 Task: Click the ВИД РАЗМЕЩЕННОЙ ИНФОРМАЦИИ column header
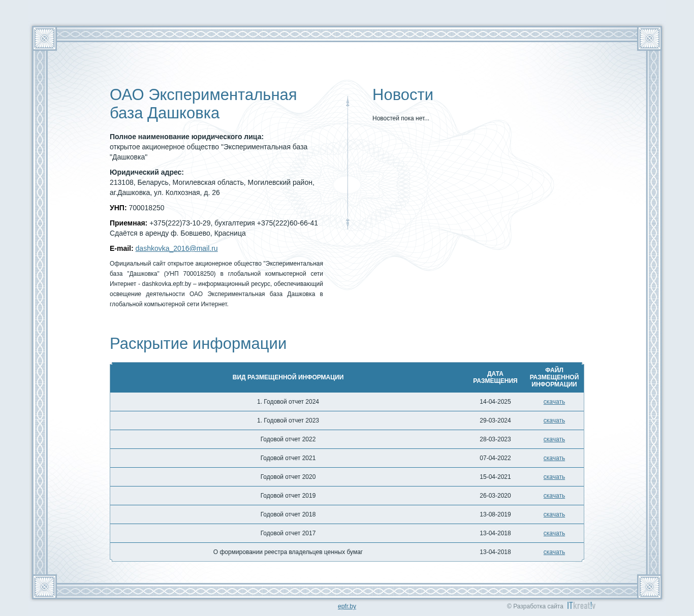coord(288,377)
